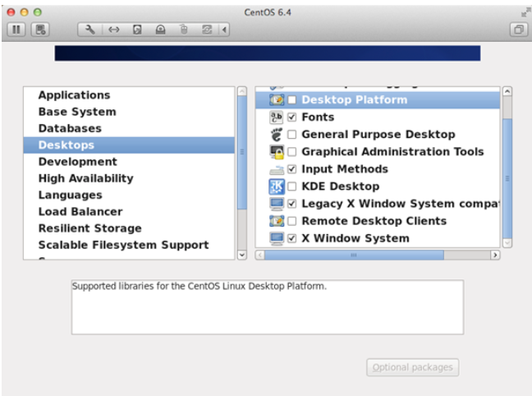Click package list scroll-up arrow

tap(507, 91)
